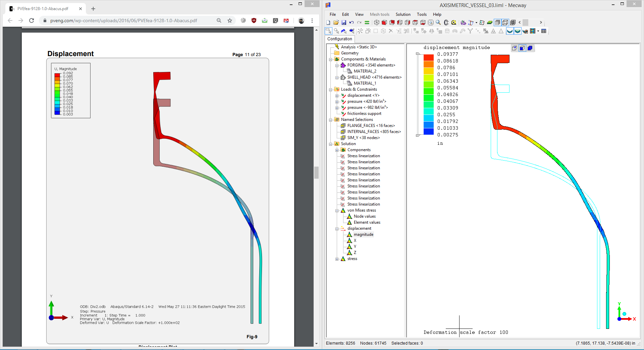Collapse the Components & Materials node
The height and width of the screenshot is (350, 644).
tap(331, 59)
